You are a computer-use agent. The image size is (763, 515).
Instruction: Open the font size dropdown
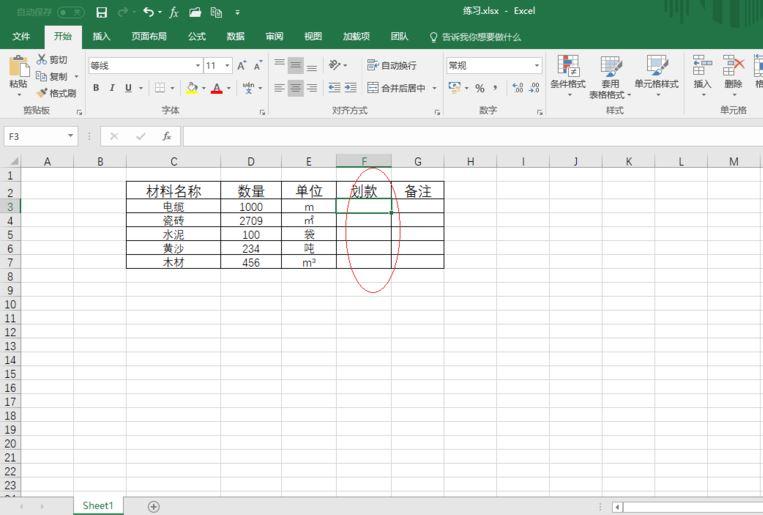(227, 65)
